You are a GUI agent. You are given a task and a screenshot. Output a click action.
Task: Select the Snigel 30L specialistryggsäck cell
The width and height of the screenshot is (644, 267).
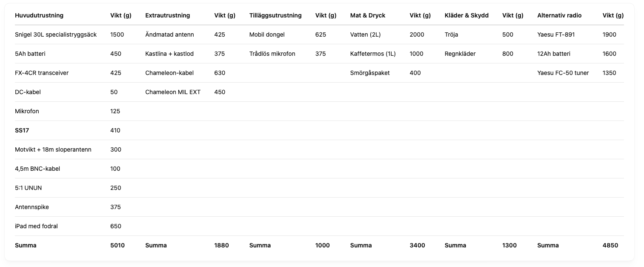56,34
